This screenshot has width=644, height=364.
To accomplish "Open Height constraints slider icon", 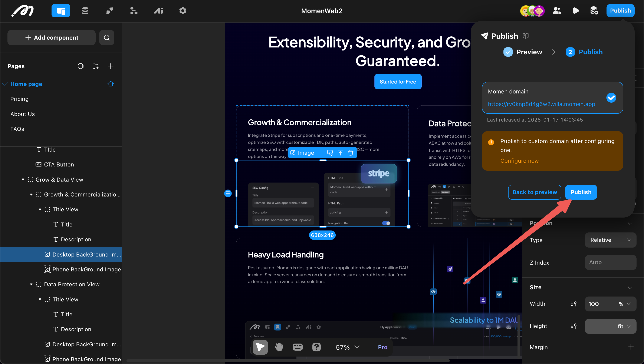I will click(574, 326).
